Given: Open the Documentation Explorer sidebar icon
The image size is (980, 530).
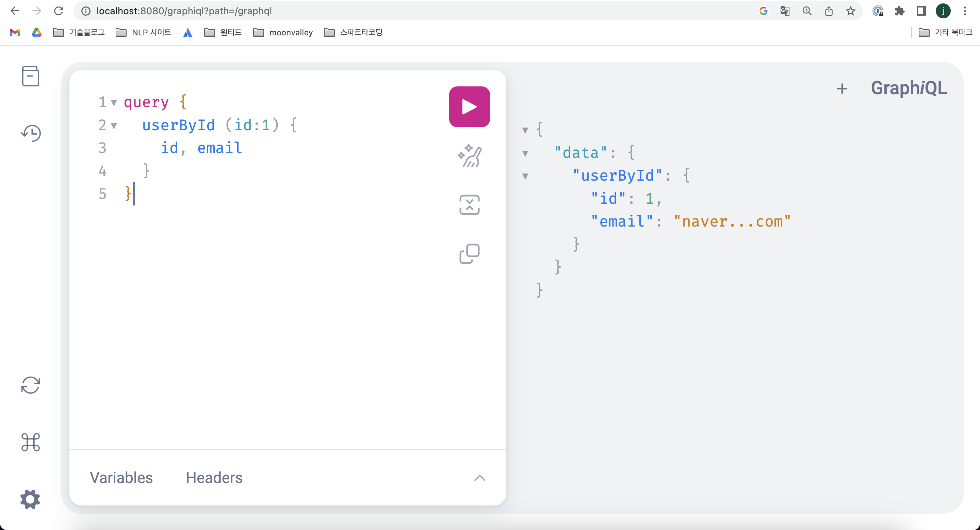Looking at the screenshot, I should coord(30,76).
